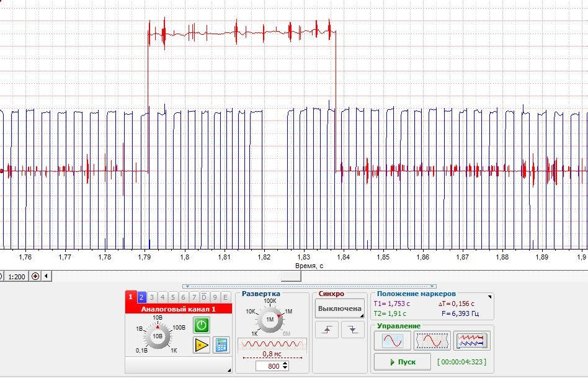Click the yellow amplifier triangle icon
This screenshot has width=588, height=378.
(x=201, y=345)
